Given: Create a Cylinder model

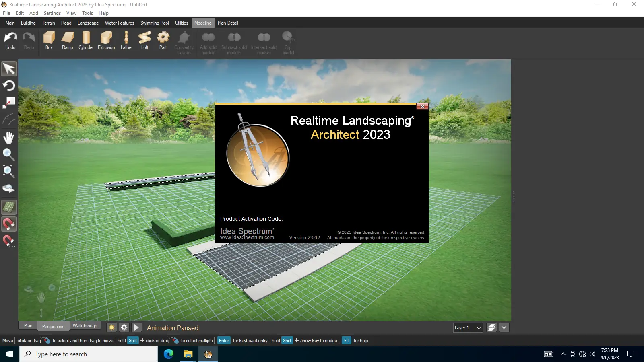Looking at the screenshot, I should (86, 41).
